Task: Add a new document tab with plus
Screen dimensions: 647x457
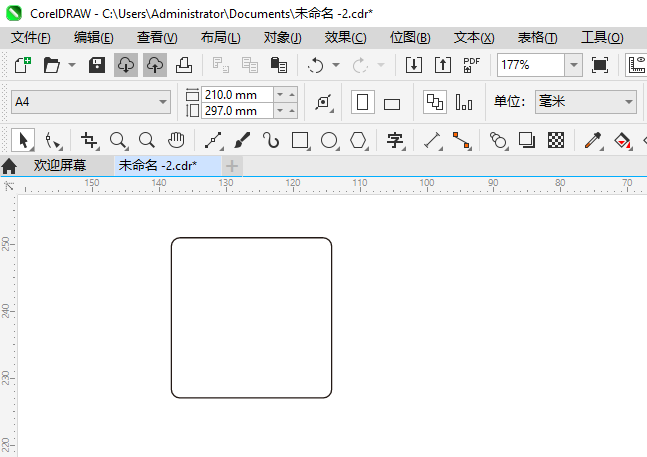Action: [x=232, y=166]
